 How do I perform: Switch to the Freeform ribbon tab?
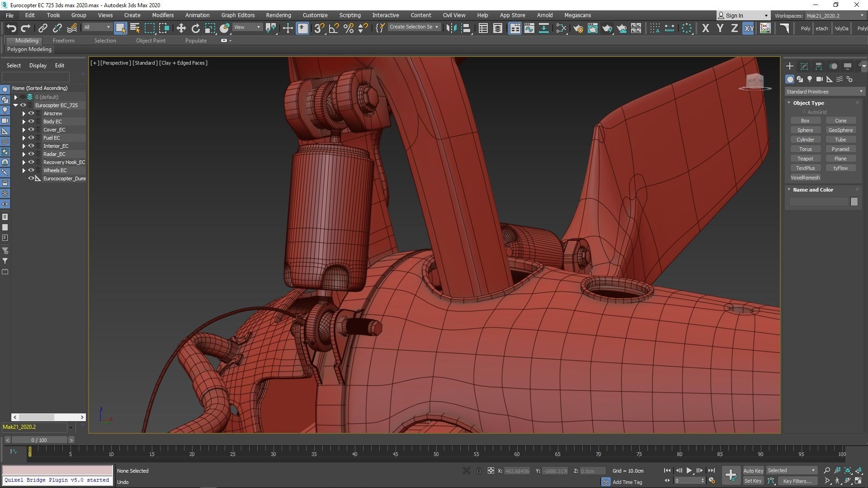tap(63, 41)
